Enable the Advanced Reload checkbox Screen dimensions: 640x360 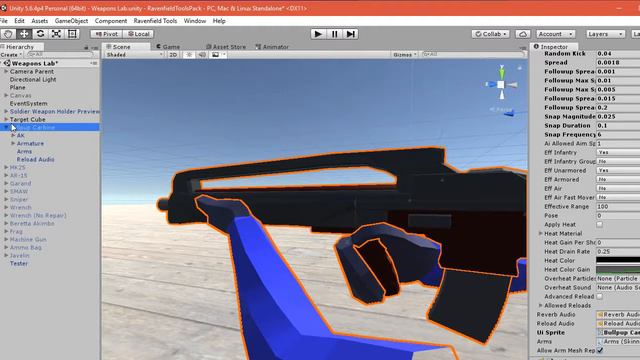(x=599, y=297)
